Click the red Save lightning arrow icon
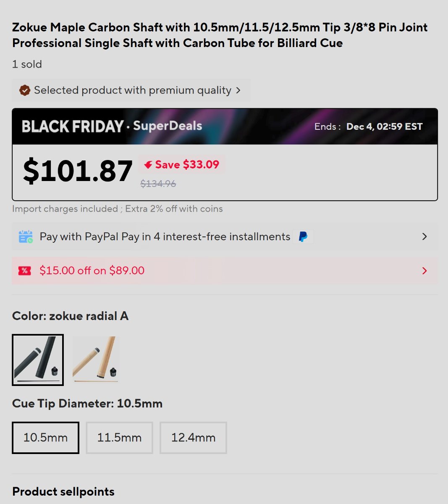This screenshot has height=504, width=448. click(x=148, y=165)
